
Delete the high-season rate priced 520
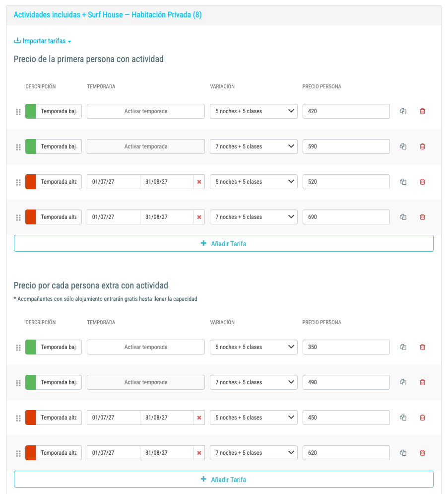[x=423, y=182]
